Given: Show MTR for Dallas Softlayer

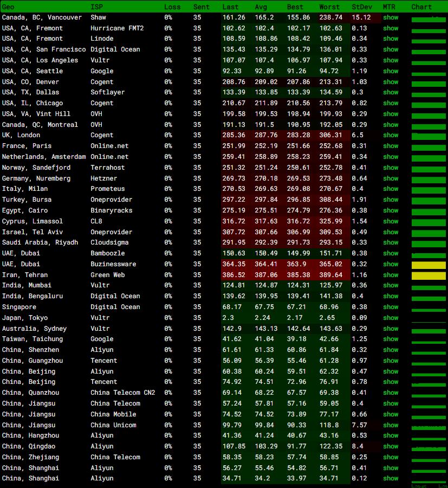Looking at the screenshot, I should point(391,92).
